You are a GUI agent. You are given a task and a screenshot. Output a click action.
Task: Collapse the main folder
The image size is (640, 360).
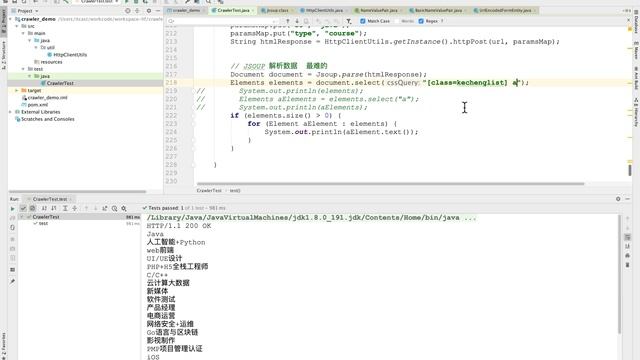click(x=23, y=33)
